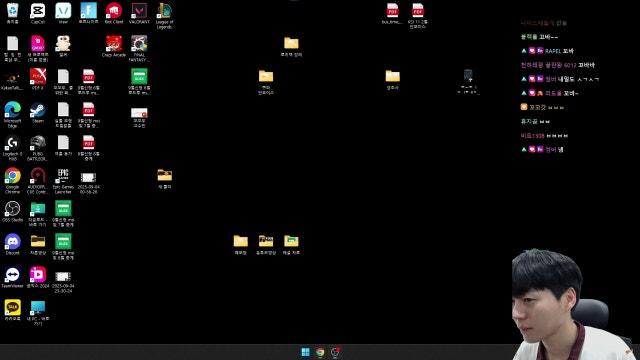Select the TeamViewer shortcut

click(12, 278)
